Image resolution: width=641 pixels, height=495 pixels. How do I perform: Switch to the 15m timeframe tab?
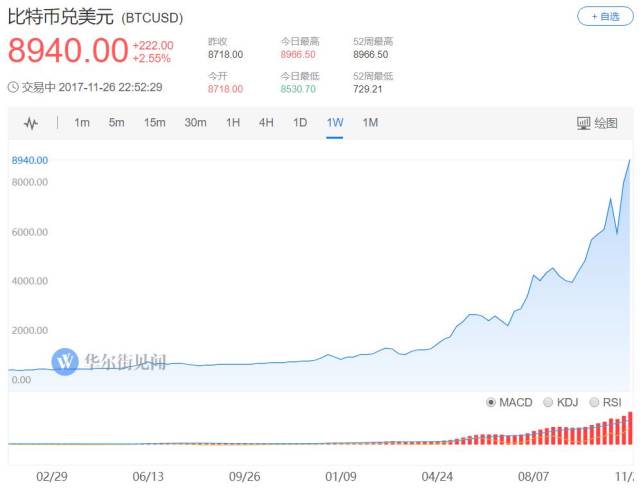154,123
